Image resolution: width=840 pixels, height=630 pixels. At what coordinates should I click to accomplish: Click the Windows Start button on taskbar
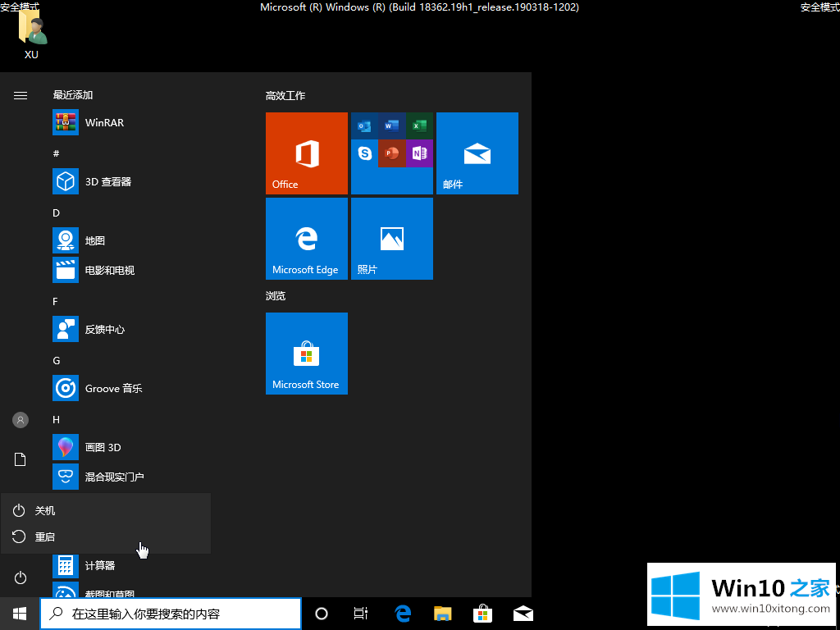20,614
